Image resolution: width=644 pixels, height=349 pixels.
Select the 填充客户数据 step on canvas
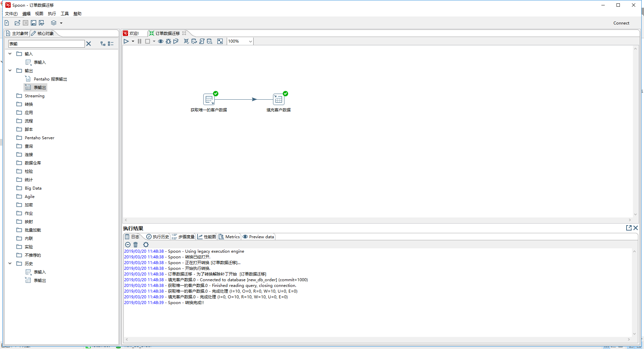tap(278, 99)
